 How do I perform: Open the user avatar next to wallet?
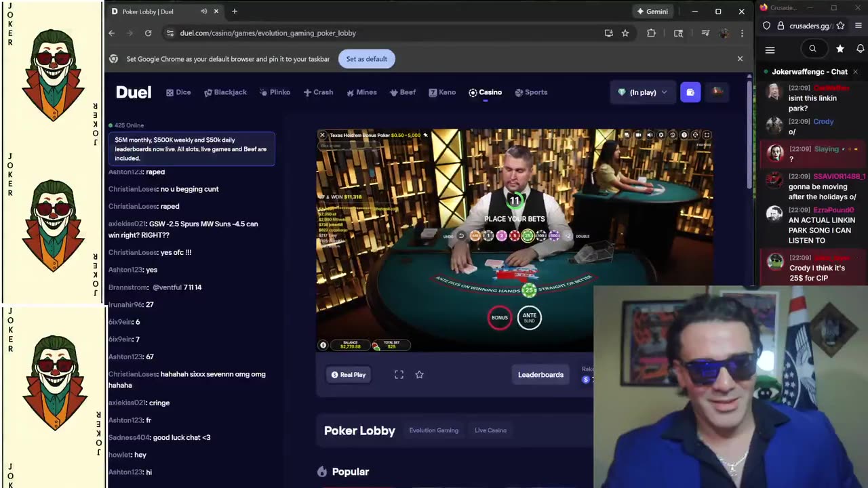click(717, 92)
